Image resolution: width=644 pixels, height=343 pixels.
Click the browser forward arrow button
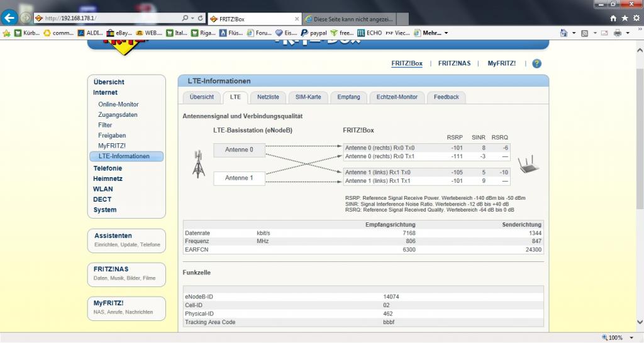[x=26, y=18]
